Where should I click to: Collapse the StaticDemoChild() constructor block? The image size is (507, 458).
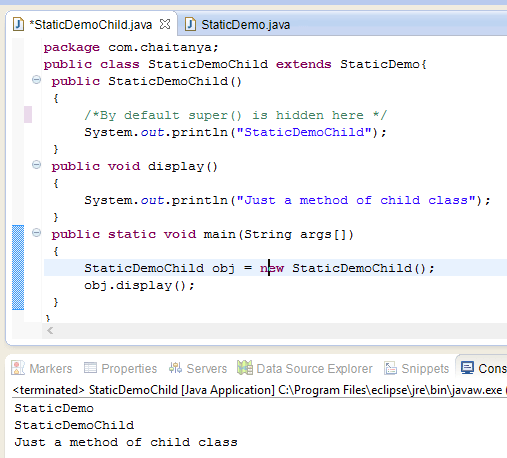click(x=36, y=80)
